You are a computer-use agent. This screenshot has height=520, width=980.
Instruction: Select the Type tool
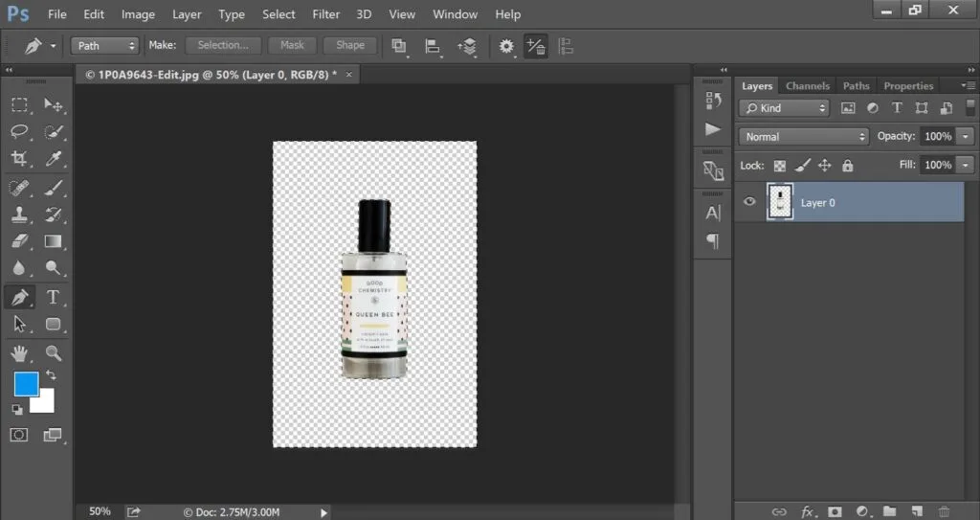click(54, 297)
